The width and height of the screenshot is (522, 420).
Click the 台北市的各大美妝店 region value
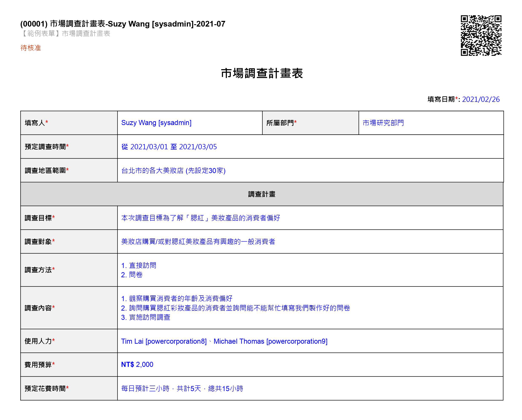(173, 171)
